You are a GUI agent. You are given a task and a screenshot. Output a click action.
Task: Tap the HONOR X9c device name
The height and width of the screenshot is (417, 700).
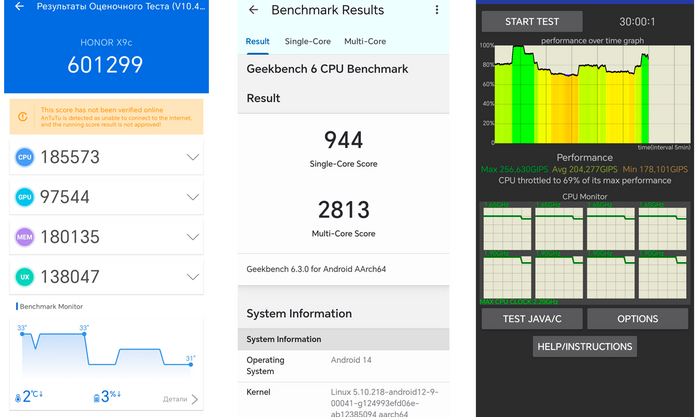[106, 42]
